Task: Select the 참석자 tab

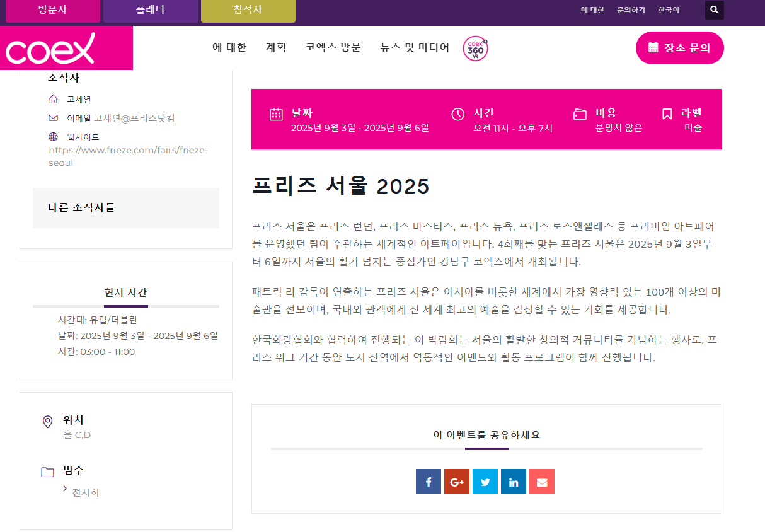Action: click(x=248, y=11)
